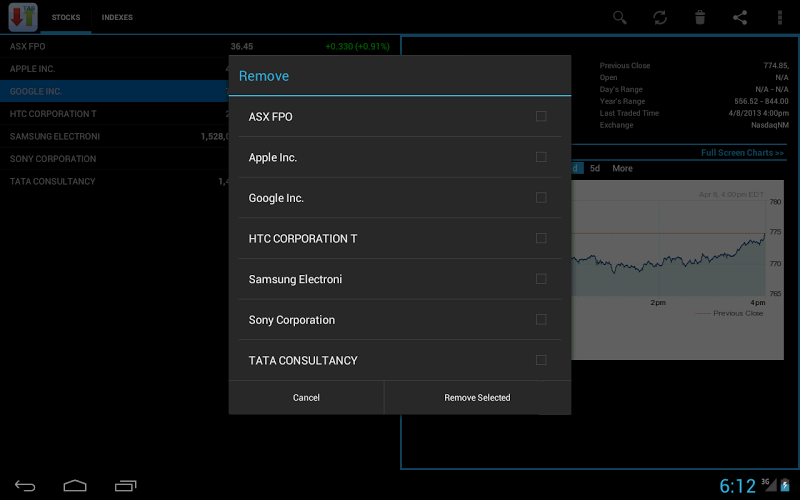The width and height of the screenshot is (800, 500).
Task: Select SAMSUNG ELECTRONI in background list
Action: pos(114,136)
